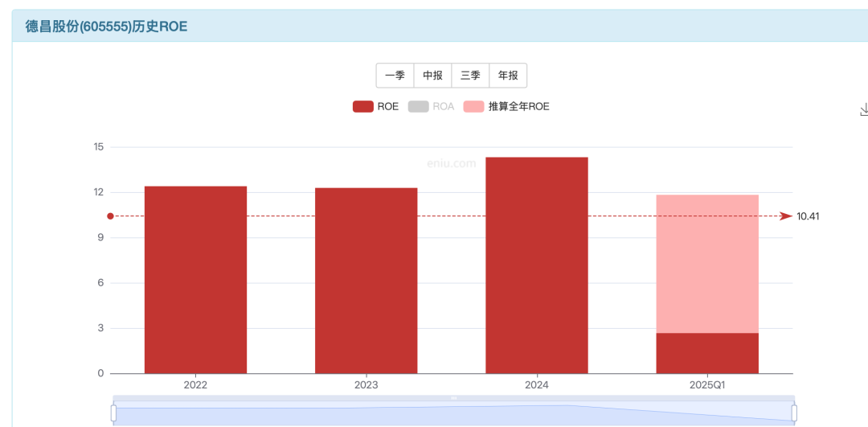Select the 一季 quarter tab
This screenshot has height=427, width=868.
(x=395, y=76)
